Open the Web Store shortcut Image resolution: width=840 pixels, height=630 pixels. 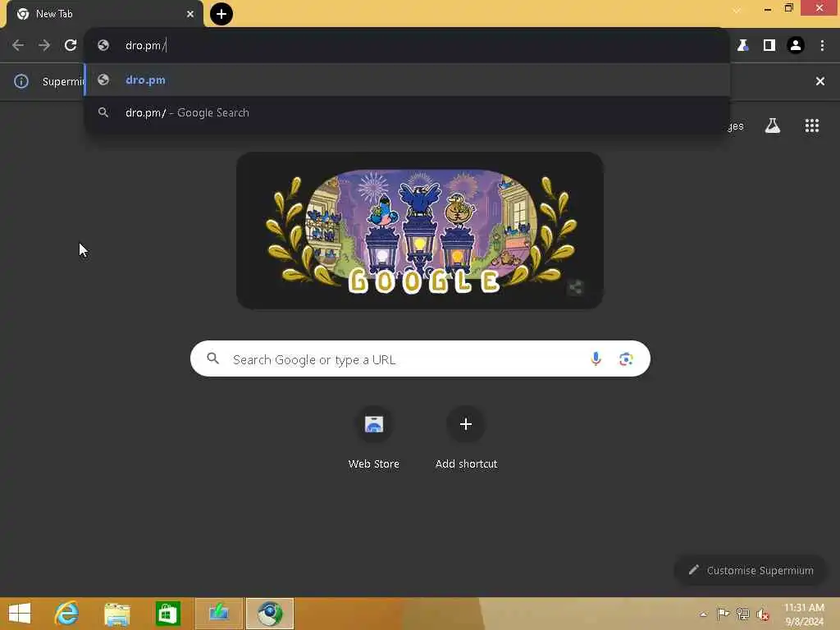coord(374,440)
